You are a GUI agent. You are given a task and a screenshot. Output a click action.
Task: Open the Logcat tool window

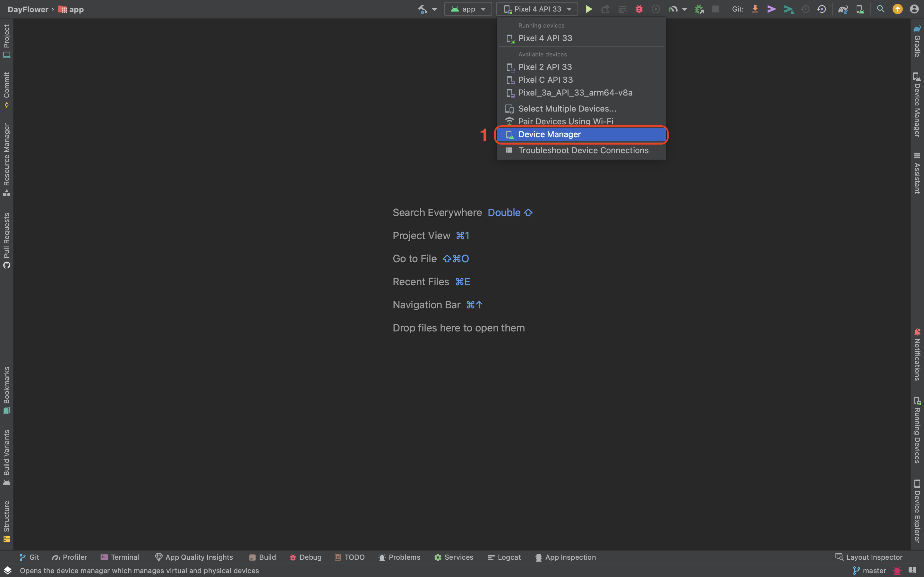[x=504, y=557]
